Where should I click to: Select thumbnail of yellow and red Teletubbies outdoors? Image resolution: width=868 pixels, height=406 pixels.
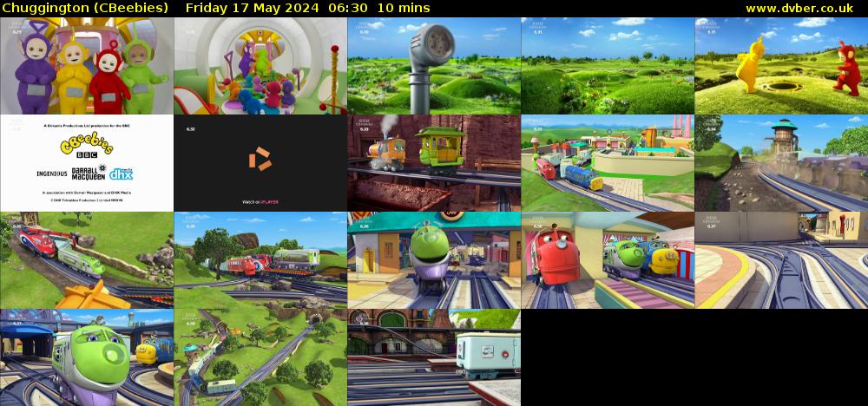pos(781,66)
